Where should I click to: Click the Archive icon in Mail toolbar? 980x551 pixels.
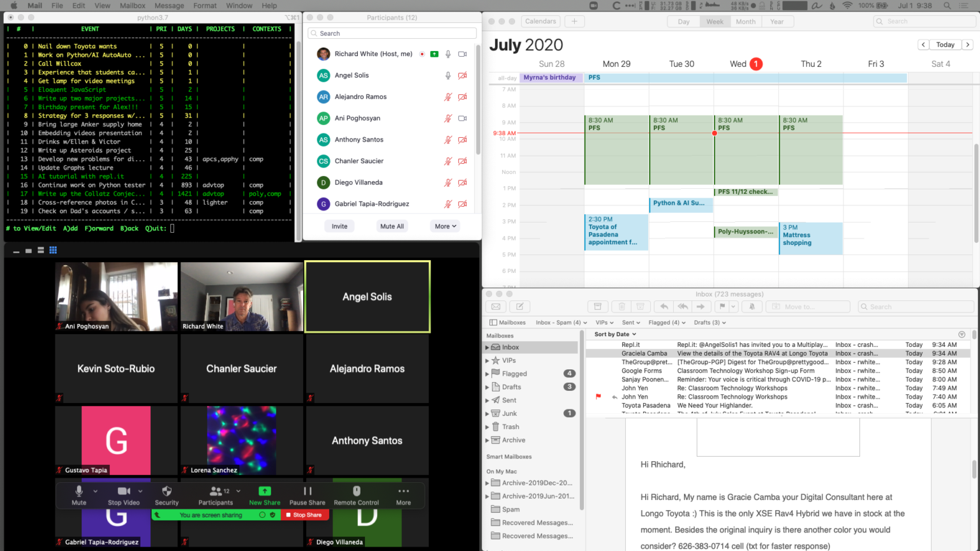597,307
